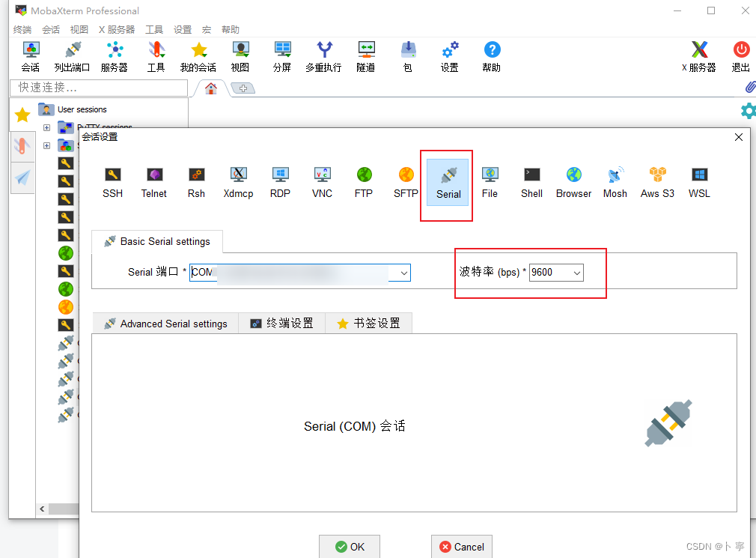Open the 宏 menu
The height and width of the screenshot is (558, 756).
[207, 30]
